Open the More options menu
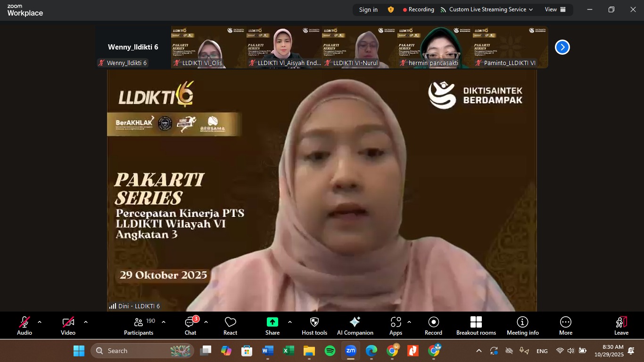The image size is (644, 362). [x=565, y=326]
